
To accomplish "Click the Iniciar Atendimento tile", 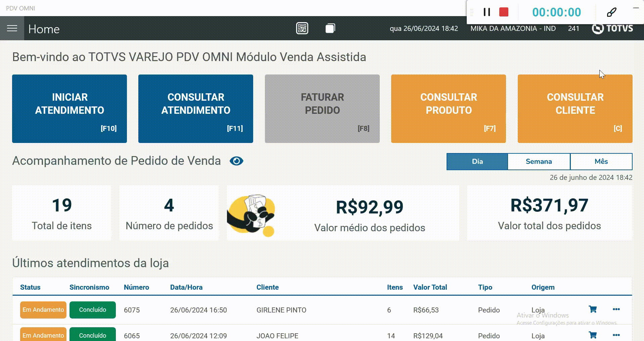I will click(x=70, y=108).
